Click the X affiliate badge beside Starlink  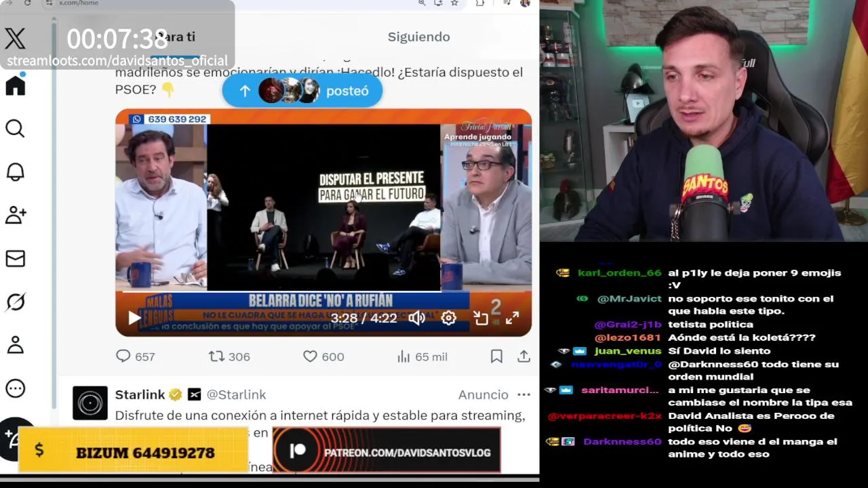195,394
